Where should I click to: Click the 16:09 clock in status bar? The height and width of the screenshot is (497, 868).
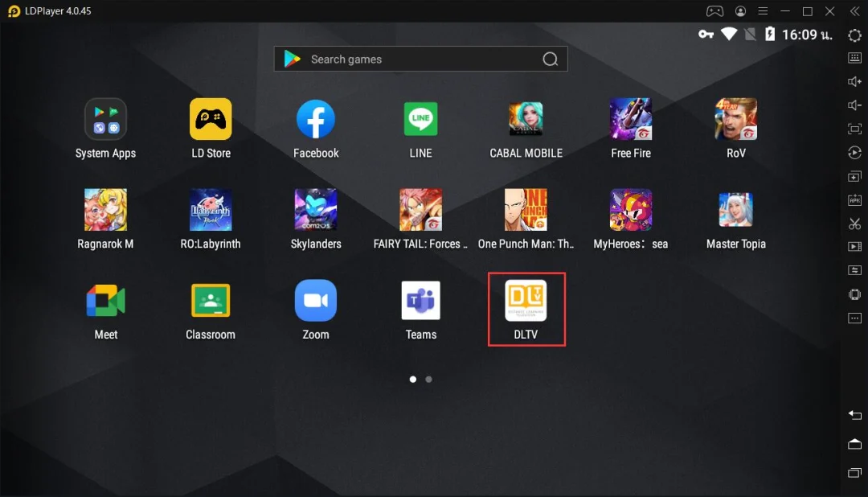(x=807, y=35)
